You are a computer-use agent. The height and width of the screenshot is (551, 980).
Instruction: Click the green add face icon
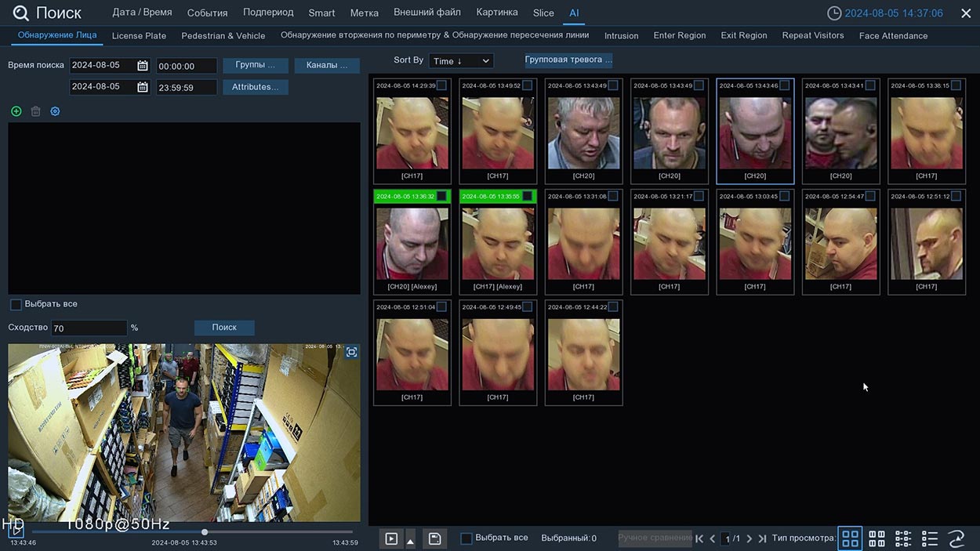tap(16, 111)
